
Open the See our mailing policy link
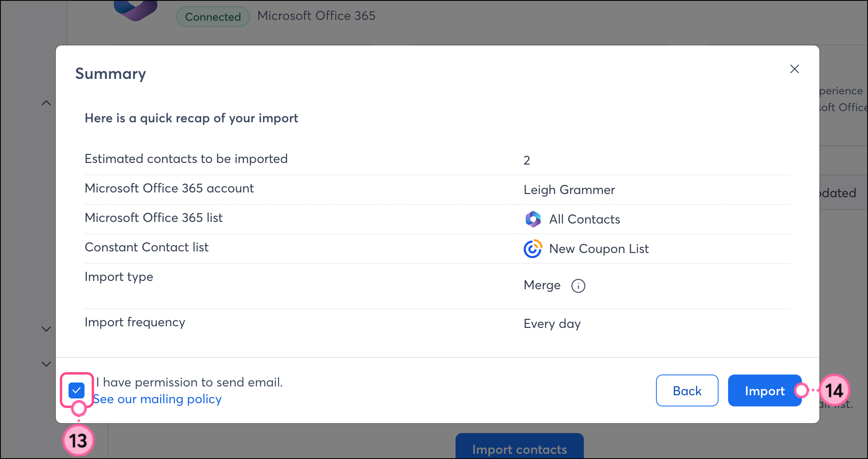[157, 399]
